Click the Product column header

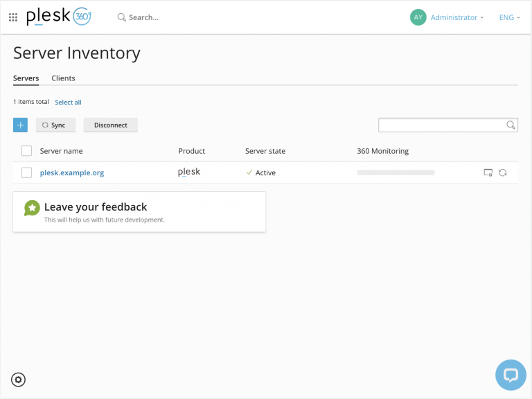click(192, 151)
